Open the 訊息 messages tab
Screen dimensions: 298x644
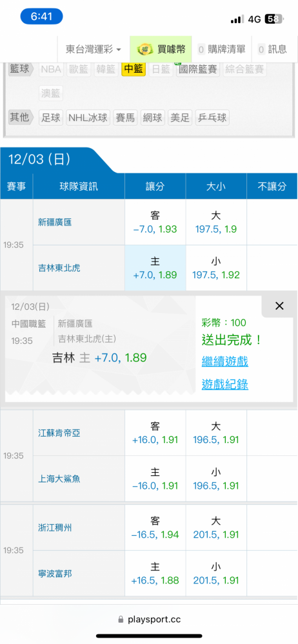272,50
